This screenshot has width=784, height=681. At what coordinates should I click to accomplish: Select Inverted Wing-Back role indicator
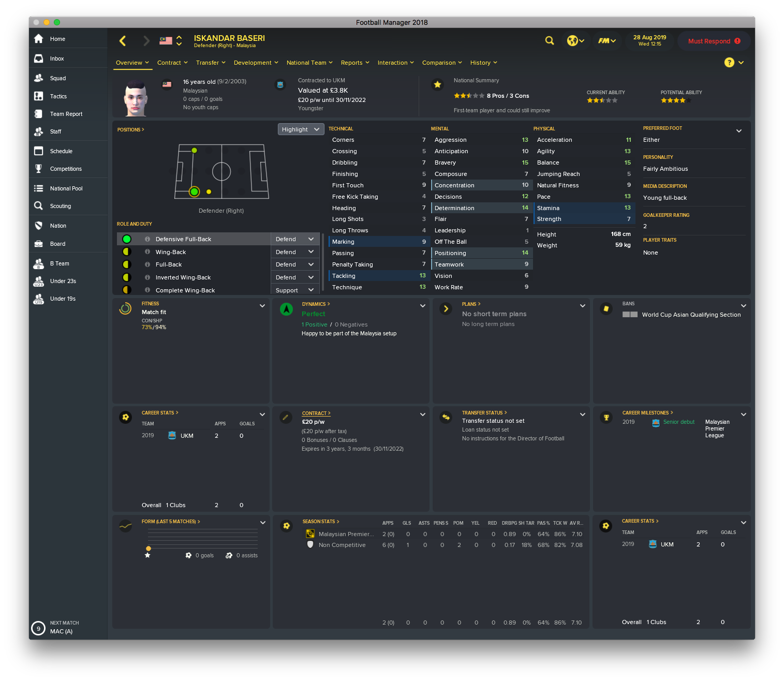127,277
